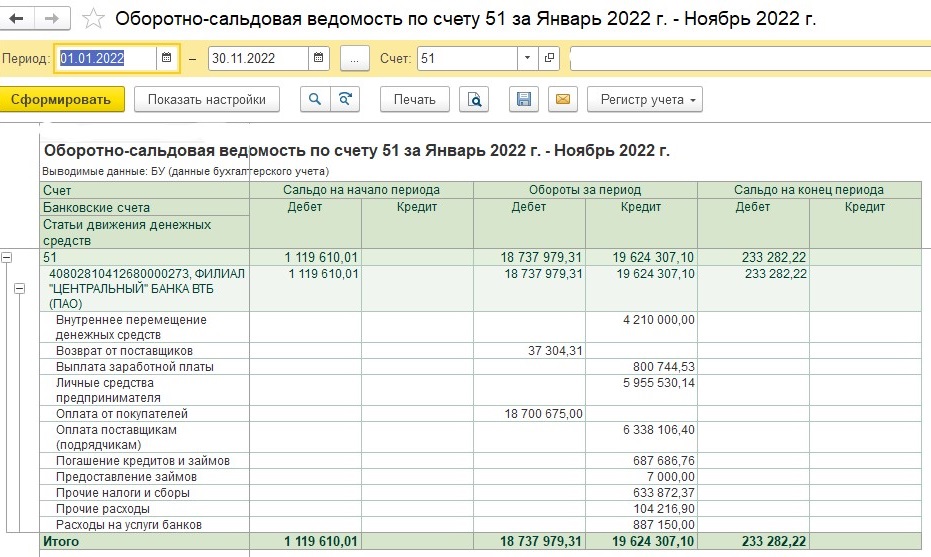Open the Счет dropdown list arrow

point(527,58)
